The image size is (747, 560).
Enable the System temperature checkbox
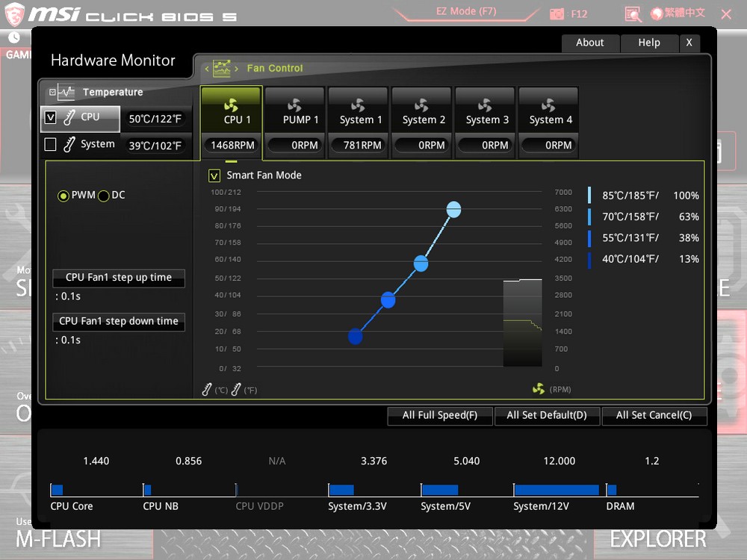51,144
